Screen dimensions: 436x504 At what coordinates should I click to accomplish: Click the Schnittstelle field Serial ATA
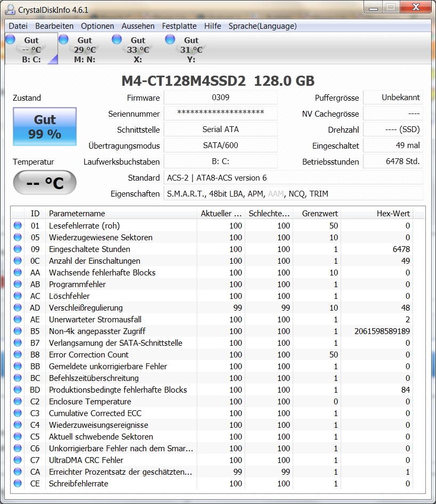pos(221,129)
